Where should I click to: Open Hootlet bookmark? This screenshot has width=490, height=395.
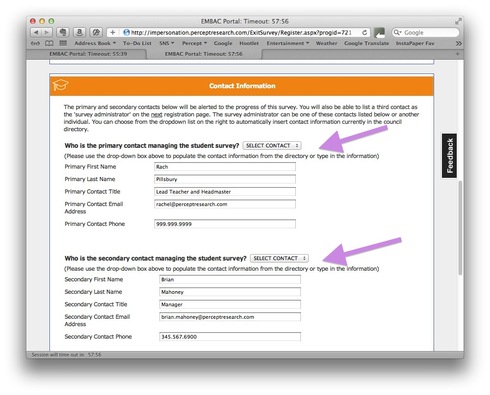(249, 43)
